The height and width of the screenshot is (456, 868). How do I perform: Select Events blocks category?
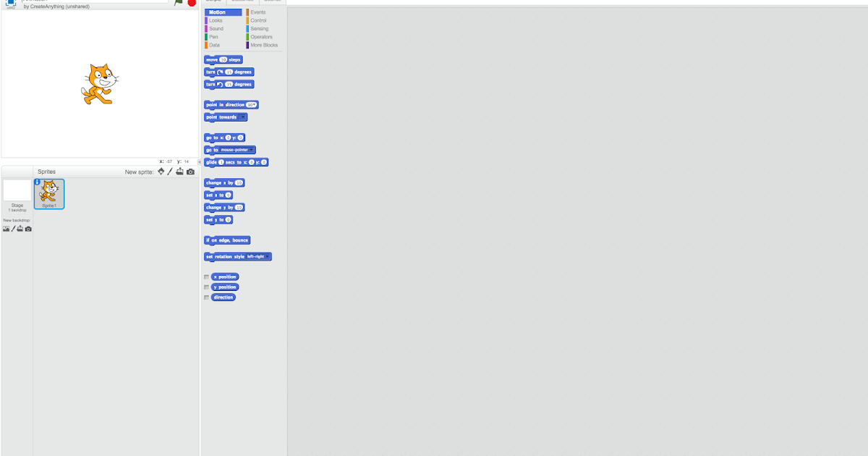pos(258,12)
